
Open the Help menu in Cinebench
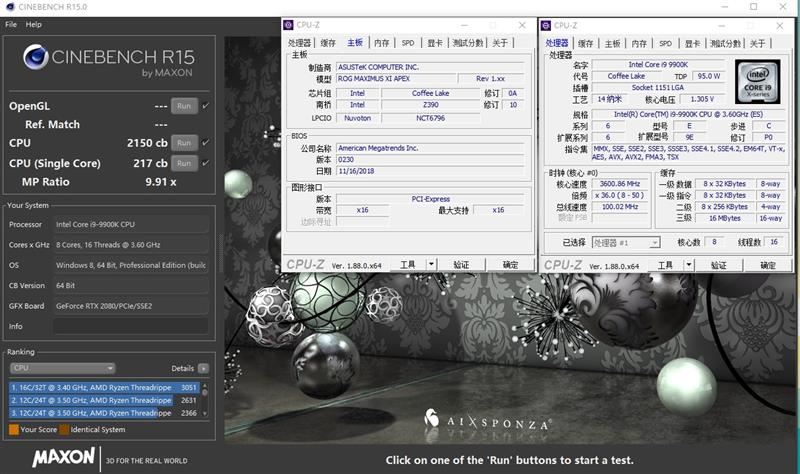[34, 24]
